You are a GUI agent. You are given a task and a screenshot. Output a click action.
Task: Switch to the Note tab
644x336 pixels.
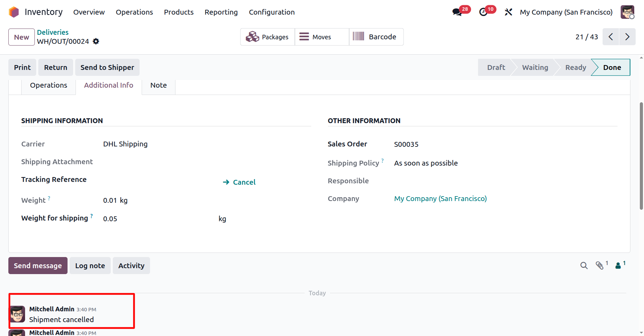point(158,85)
